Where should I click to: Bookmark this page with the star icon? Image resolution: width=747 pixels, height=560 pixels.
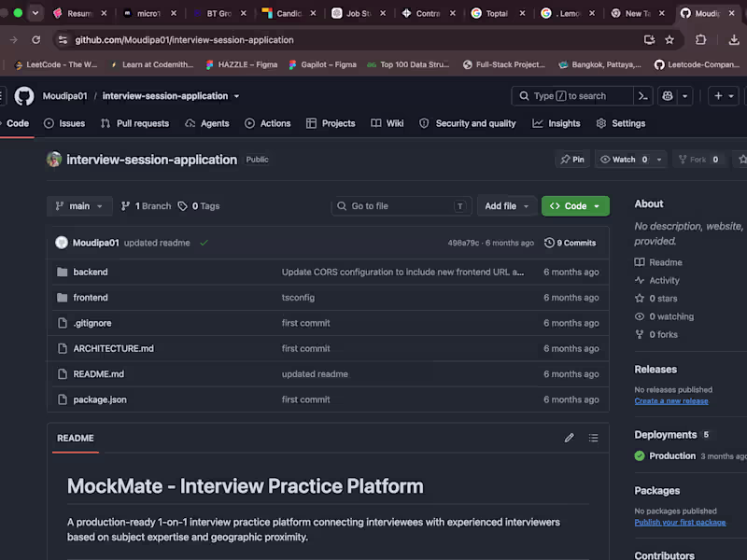[x=669, y=40]
